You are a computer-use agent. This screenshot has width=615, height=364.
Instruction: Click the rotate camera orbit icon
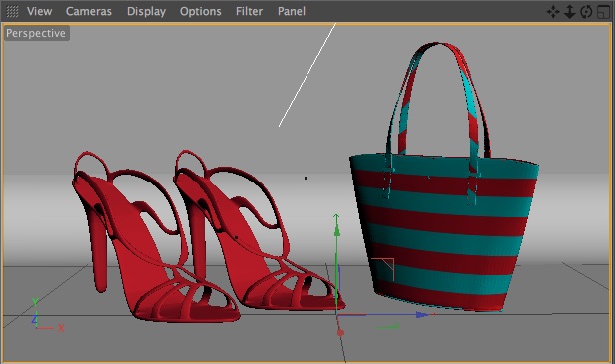click(586, 12)
